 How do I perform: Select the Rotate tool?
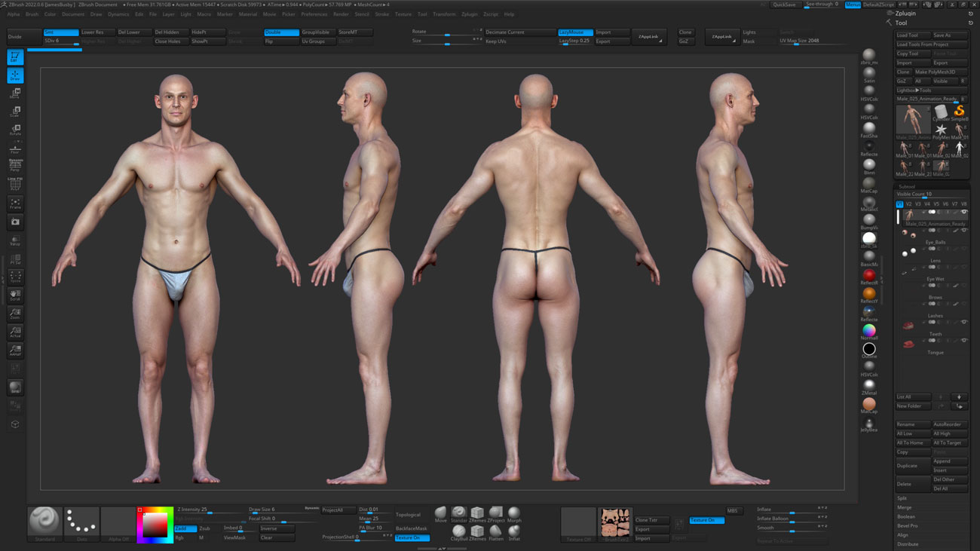(15, 128)
